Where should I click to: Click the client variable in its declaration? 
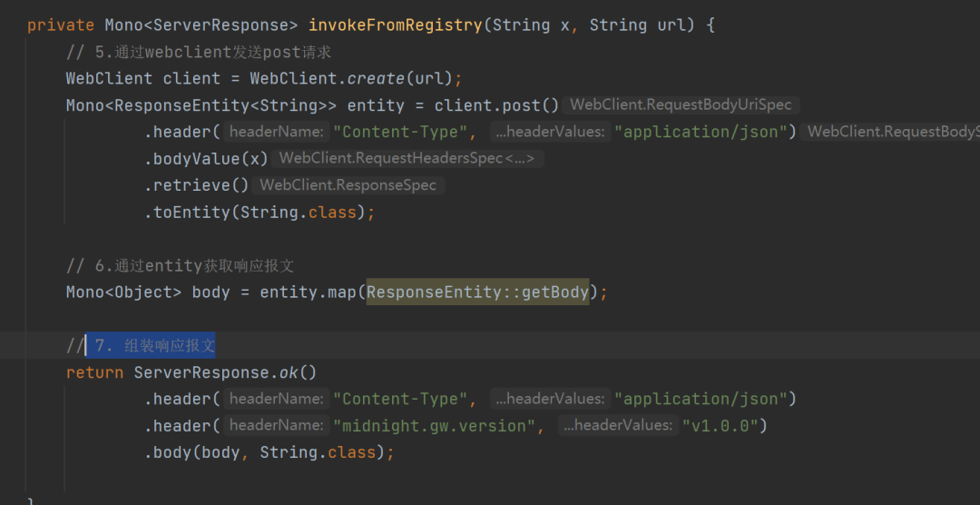tap(191, 78)
